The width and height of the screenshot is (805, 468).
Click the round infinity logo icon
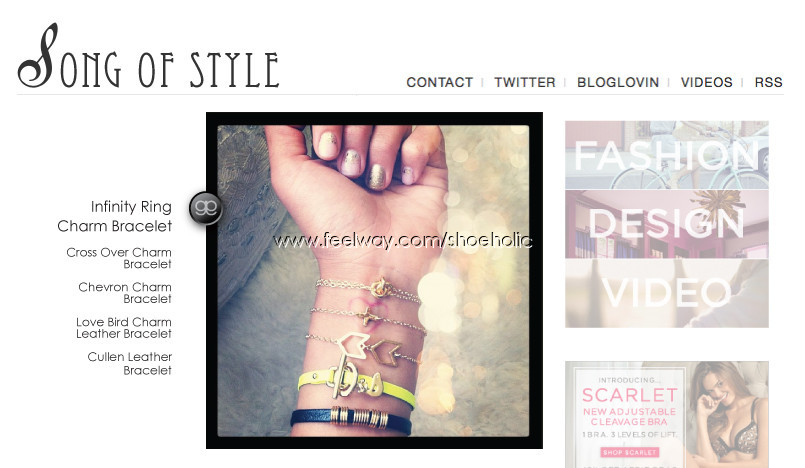coord(205,208)
